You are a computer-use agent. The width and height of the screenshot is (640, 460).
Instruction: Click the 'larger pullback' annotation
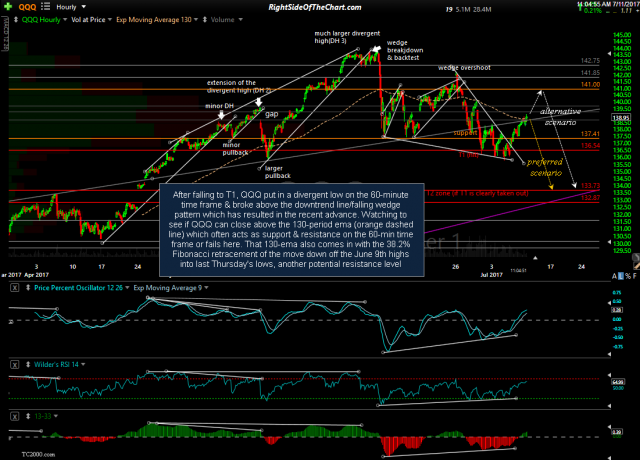click(278, 172)
